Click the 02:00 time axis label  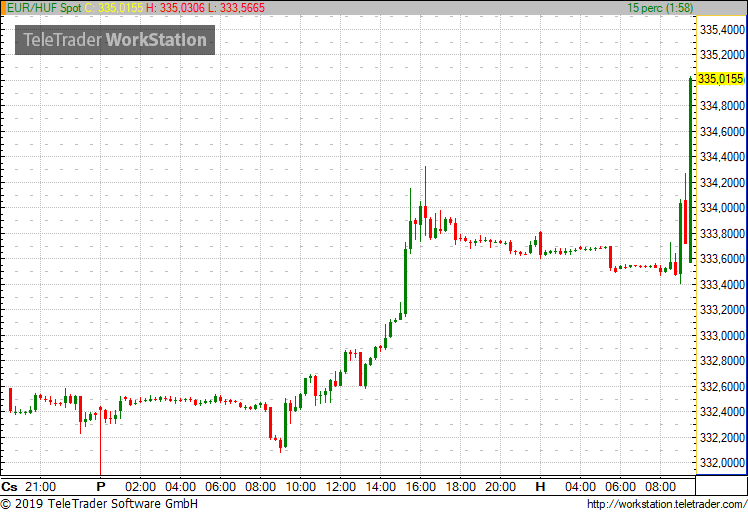(140, 487)
